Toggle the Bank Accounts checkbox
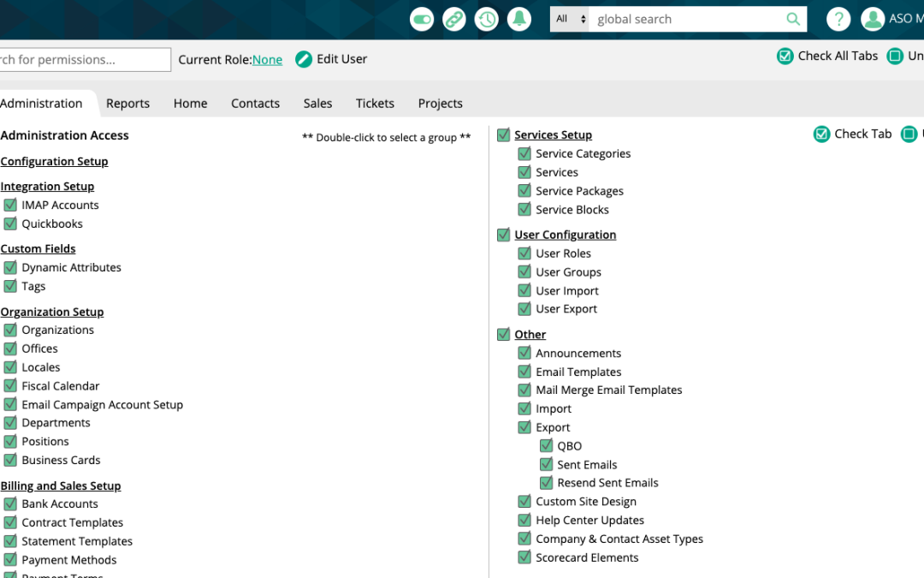 10,504
